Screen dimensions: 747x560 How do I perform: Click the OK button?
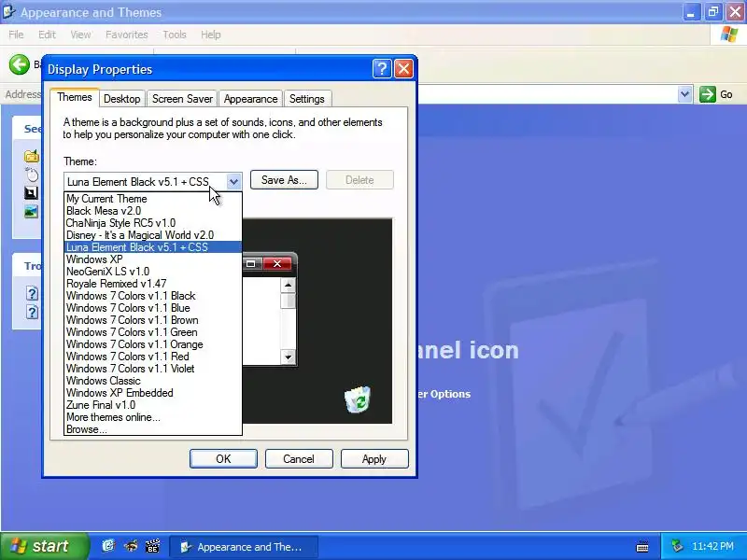point(223,458)
